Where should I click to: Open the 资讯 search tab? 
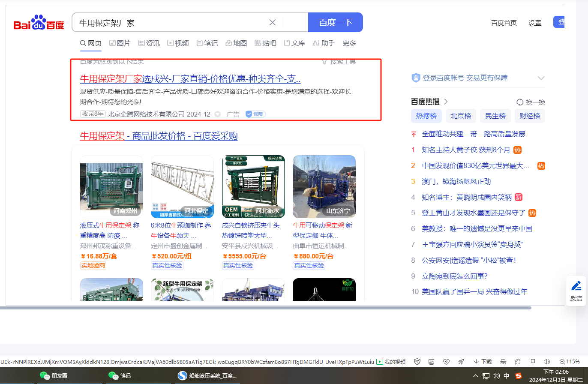pos(149,43)
